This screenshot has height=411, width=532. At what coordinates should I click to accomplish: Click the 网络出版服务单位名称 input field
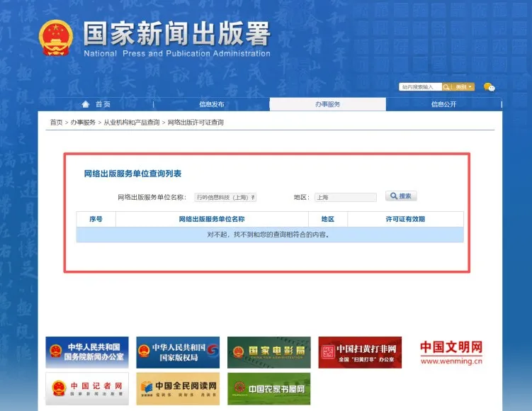[225, 197]
